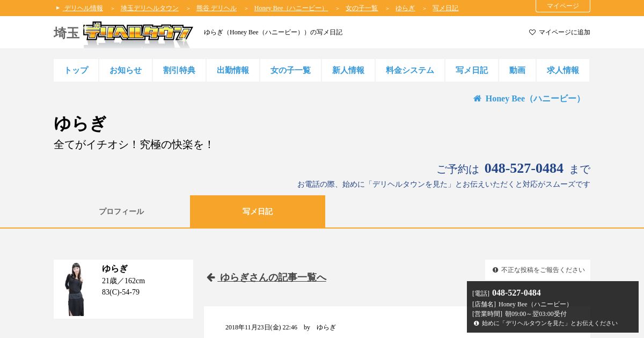This screenshot has height=338, width=644.
Task: Click the tagline 全てがイチオシ！究極の快楽を！
Action: (134, 145)
